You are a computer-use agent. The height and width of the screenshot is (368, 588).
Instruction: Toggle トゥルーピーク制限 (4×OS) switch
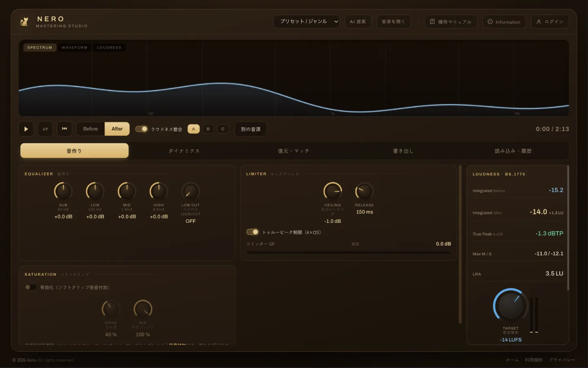(252, 232)
